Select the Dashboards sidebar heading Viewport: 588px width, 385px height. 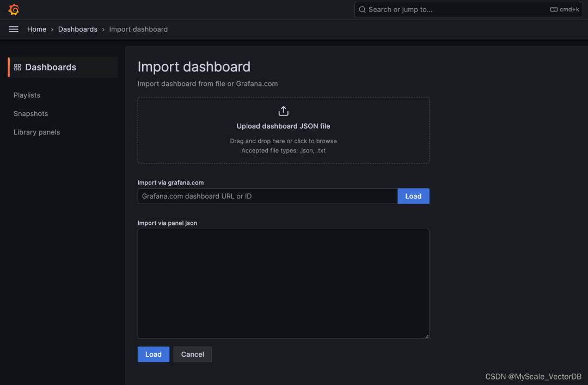point(51,67)
